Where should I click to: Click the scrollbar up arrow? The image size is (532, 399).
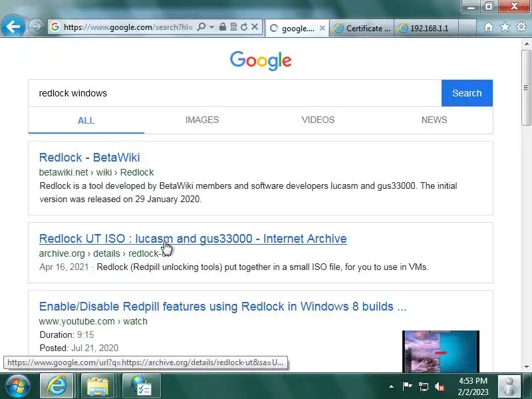[x=526, y=44]
